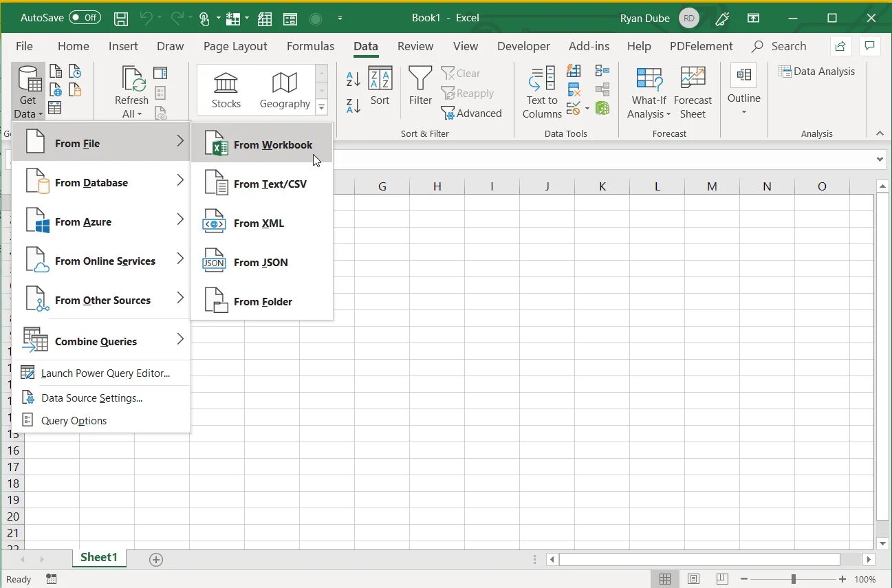This screenshot has width=892, height=588.
Task: Choose From Text/CSV in the submenu
Action: 262,184
